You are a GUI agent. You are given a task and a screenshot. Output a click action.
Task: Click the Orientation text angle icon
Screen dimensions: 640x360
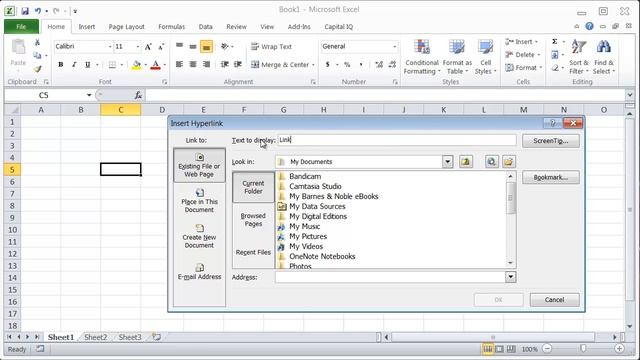click(225, 47)
